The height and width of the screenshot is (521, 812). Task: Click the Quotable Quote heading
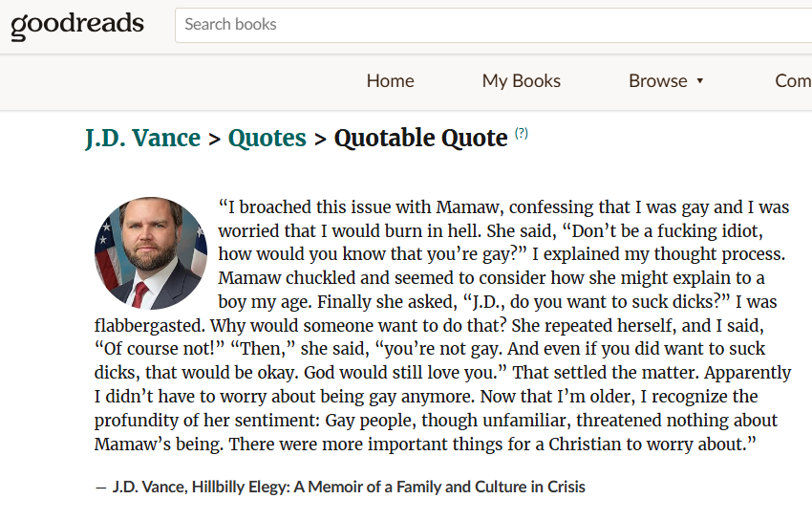click(x=420, y=139)
